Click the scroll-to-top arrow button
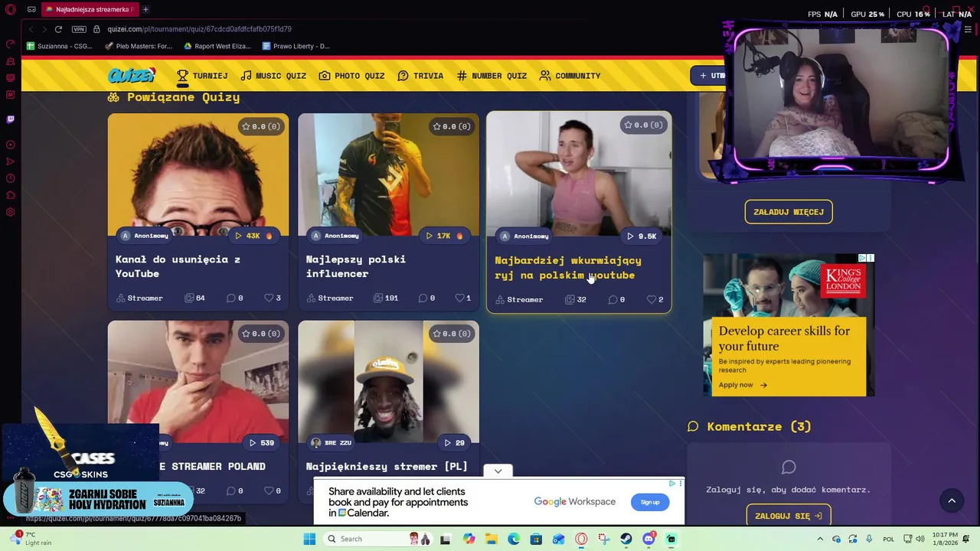 [952, 500]
